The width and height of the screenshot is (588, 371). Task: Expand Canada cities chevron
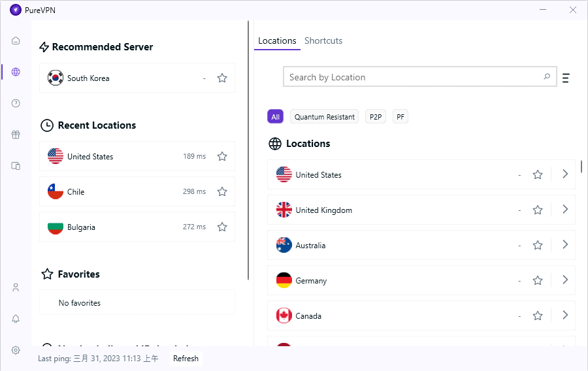(x=565, y=315)
